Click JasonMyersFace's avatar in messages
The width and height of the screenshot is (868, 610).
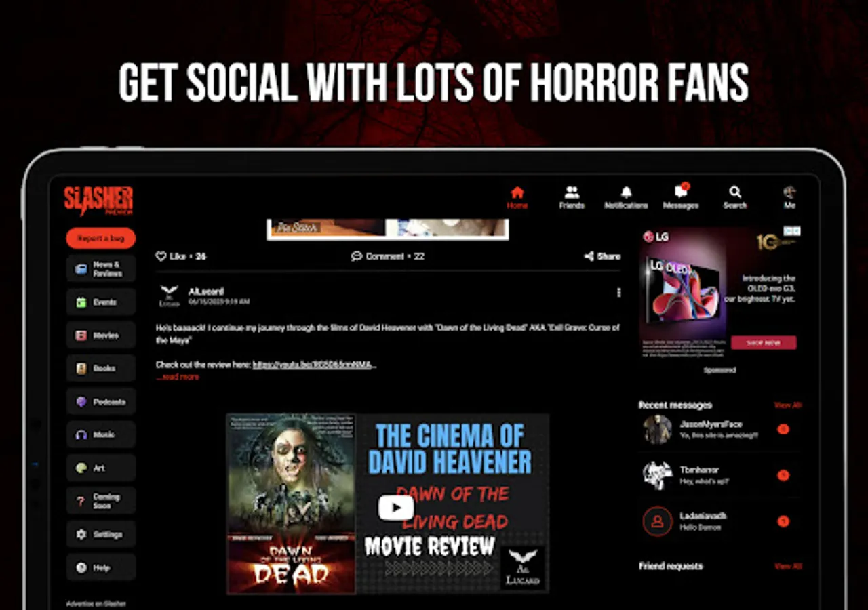(657, 430)
